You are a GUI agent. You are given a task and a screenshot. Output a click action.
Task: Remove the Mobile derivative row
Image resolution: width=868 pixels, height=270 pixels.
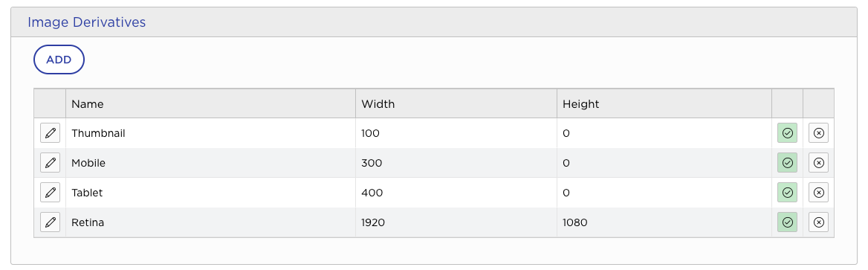click(x=819, y=163)
